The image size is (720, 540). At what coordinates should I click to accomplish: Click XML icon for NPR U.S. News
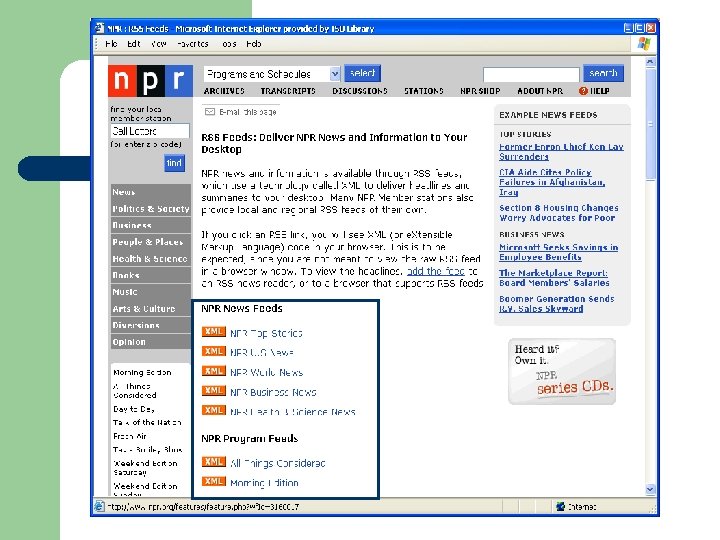pyautogui.click(x=214, y=351)
